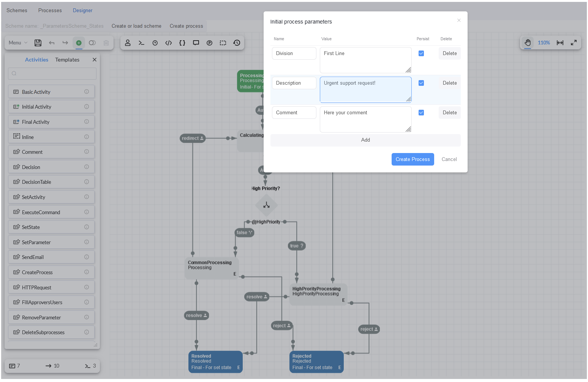Select the DecisionTable activity item
The image size is (588, 382).
coord(51,182)
